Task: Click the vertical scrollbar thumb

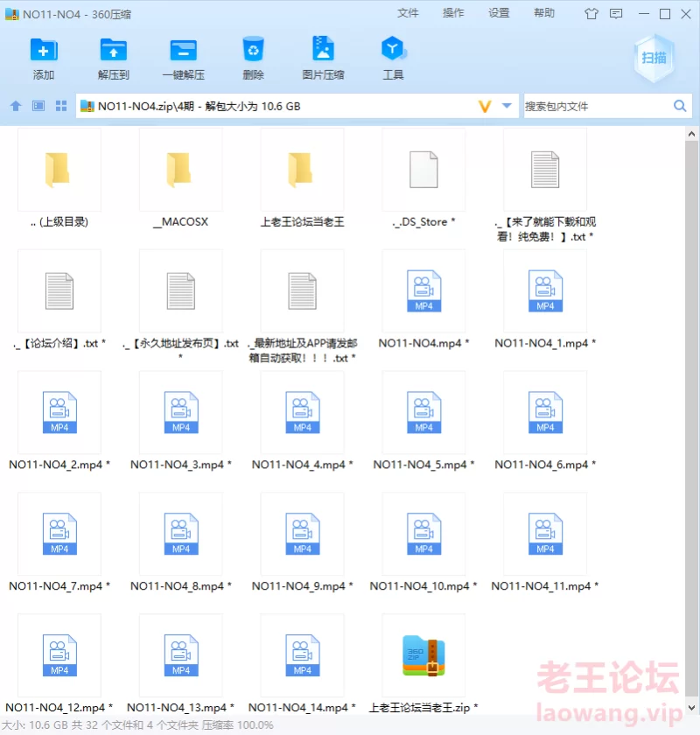Action: (691, 418)
